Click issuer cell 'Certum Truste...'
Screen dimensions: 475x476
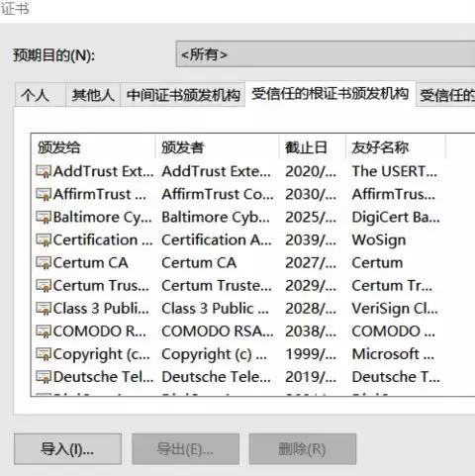[217, 285]
